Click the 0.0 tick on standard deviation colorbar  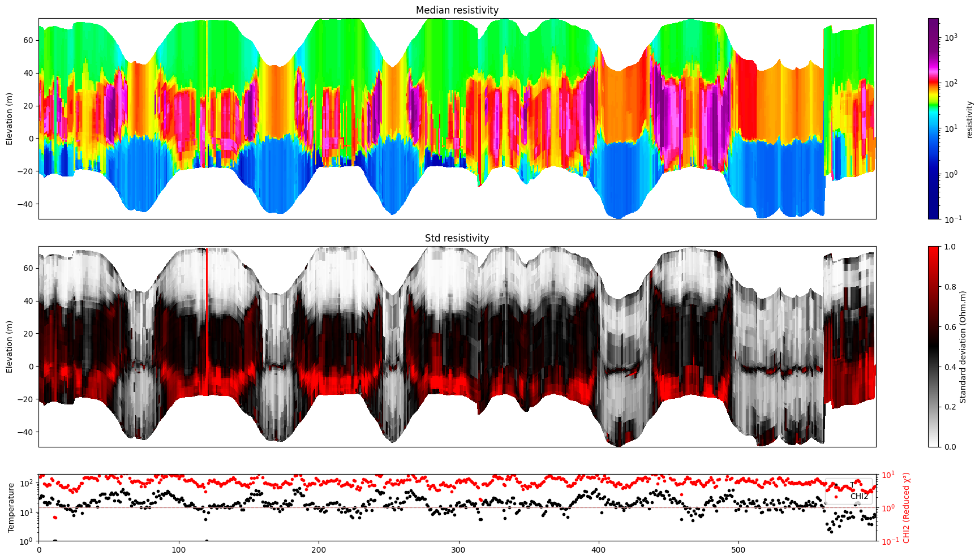pyautogui.click(x=950, y=447)
